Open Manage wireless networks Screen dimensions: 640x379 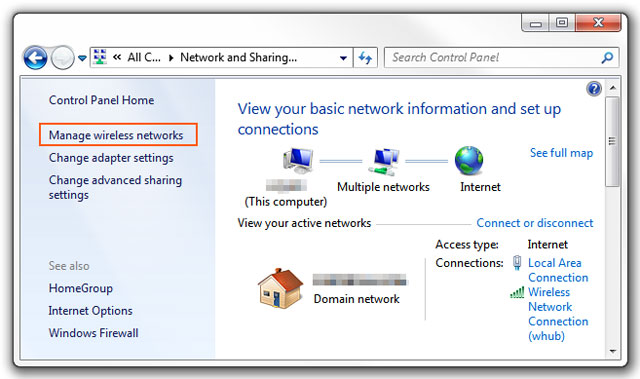tap(116, 135)
